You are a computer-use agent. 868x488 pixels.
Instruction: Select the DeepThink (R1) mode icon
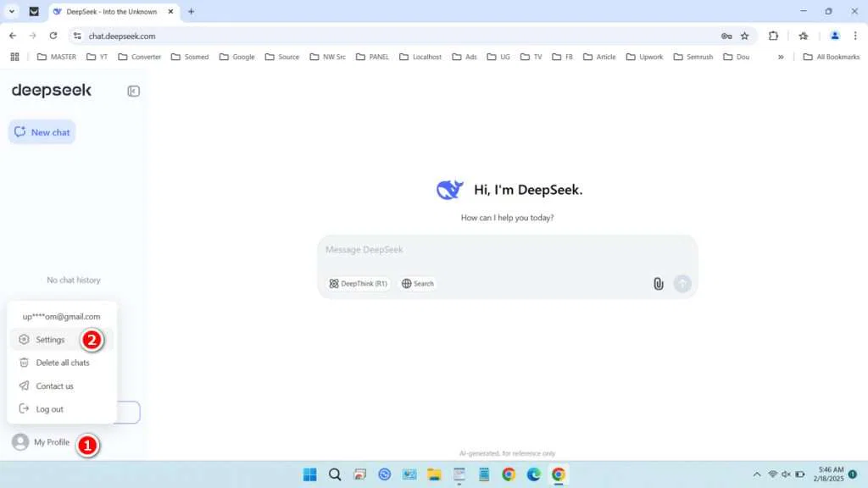pyautogui.click(x=333, y=283)
